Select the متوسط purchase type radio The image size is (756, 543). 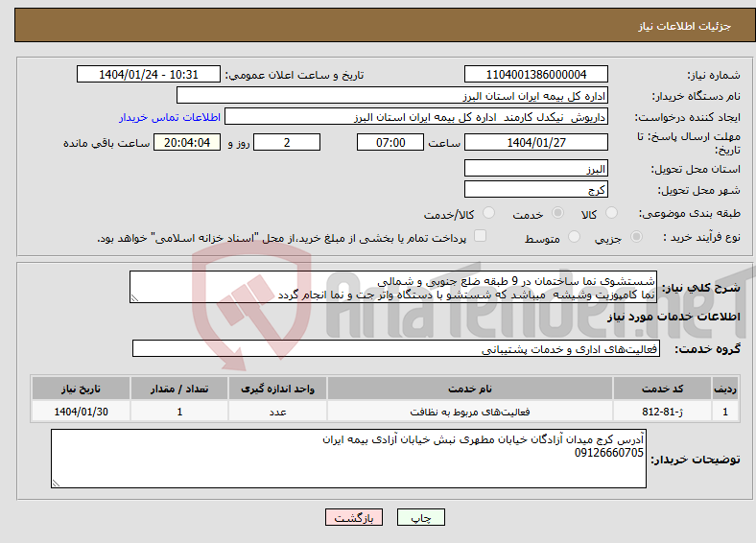coord(574,236)
